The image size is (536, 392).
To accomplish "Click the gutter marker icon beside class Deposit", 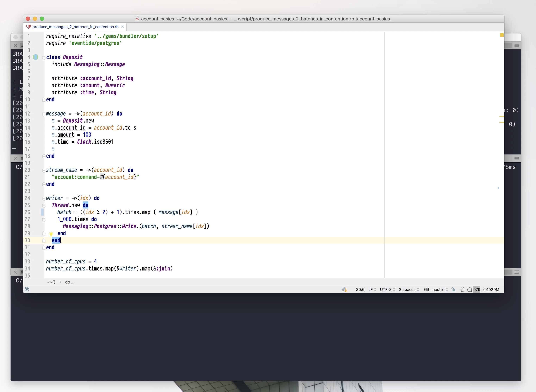I will point(36,57).
